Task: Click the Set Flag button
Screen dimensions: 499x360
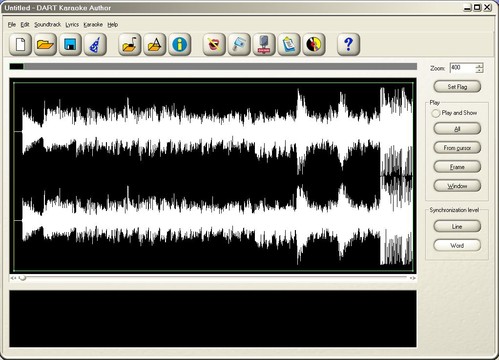Action: click(x=457, y=87)
